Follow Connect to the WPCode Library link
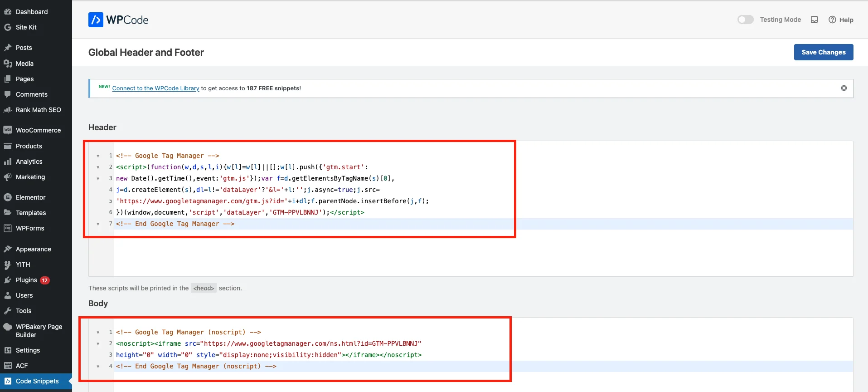The height and width of the screenshot is (392, 868). pos(155,88)
